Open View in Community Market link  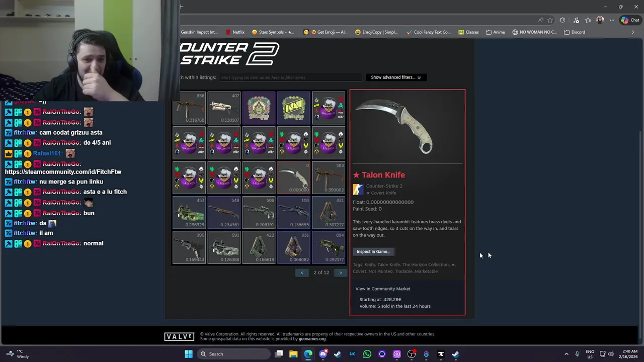383,289
